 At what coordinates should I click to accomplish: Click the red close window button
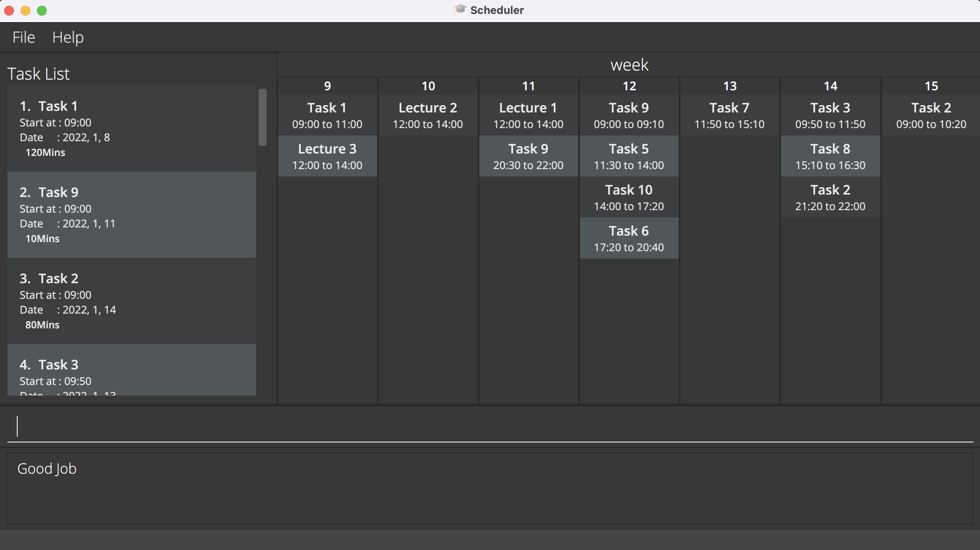tap(9, 10)
